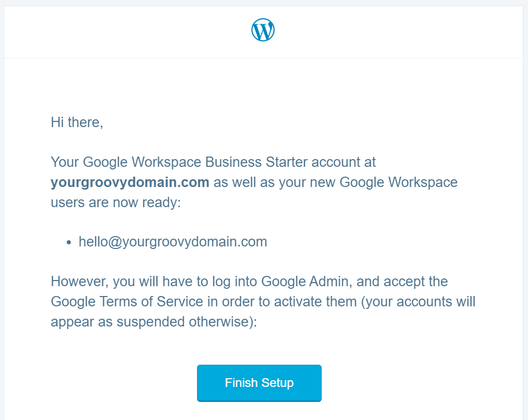Screen dimensions: 528x420
Task: Click the hello@yourgroovydomain.com email address
Action: tap(173, 242)
